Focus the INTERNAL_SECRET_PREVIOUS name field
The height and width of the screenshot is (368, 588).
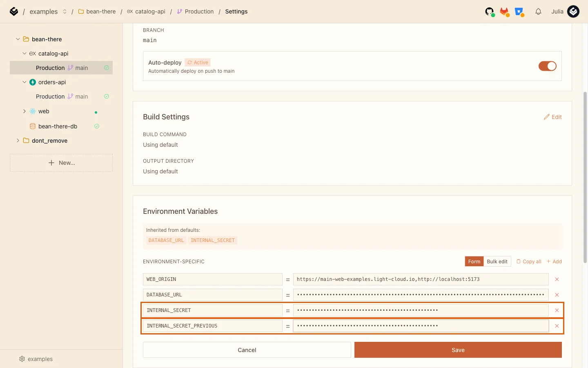click(212, 326)
